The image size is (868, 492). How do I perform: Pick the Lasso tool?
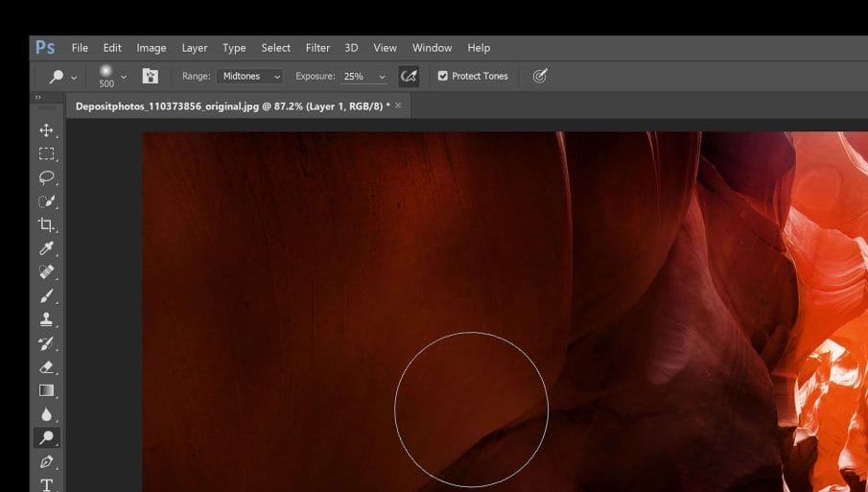pyautogui.click(x=46, y=177)
